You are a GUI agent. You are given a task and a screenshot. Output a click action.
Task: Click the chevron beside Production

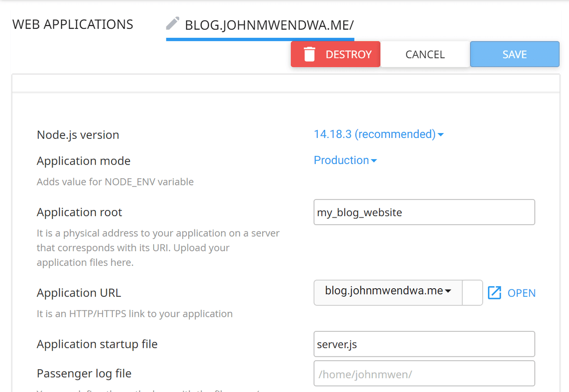coord(375,161)
